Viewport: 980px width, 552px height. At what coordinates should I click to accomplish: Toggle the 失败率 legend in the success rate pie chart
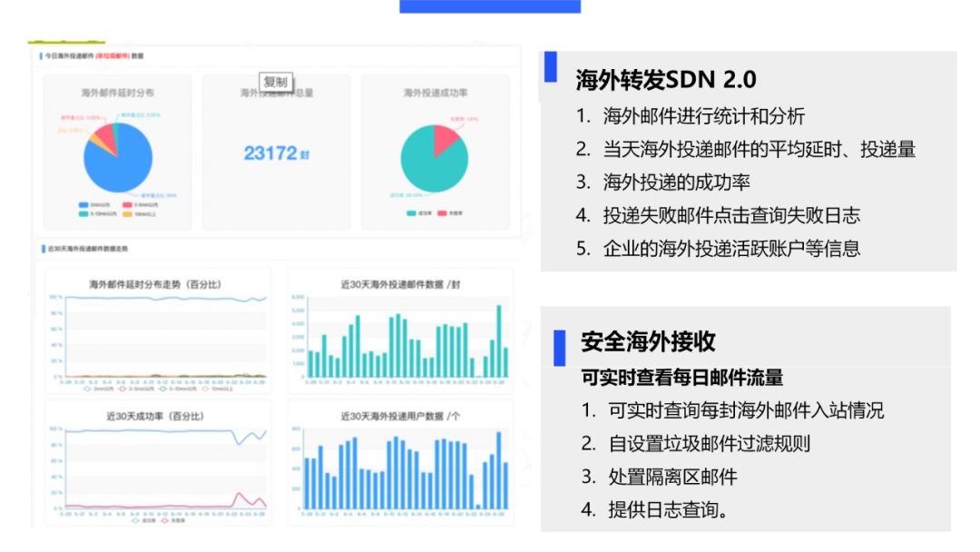442,212
